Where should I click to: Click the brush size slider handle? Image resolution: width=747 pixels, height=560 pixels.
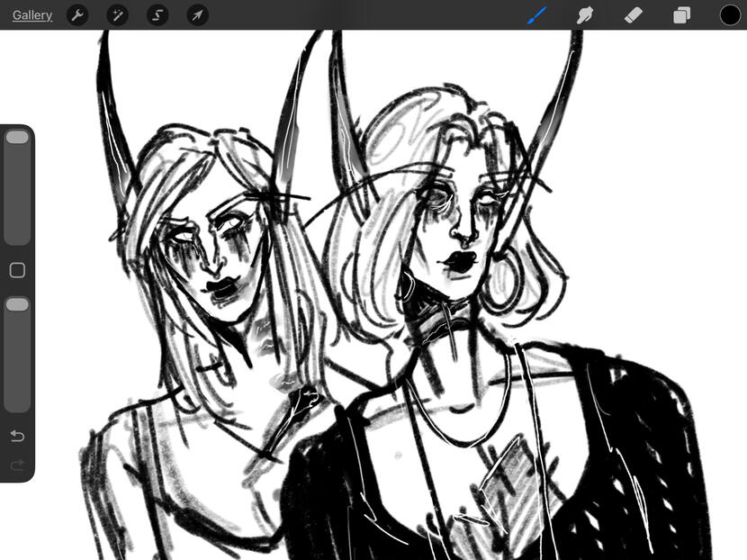point(17,138)
